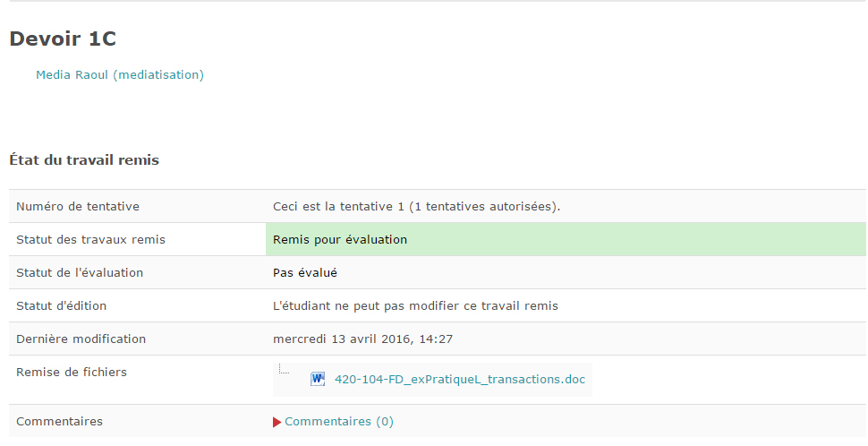Select the Statut de l'évaluation label

coord(80,273)
